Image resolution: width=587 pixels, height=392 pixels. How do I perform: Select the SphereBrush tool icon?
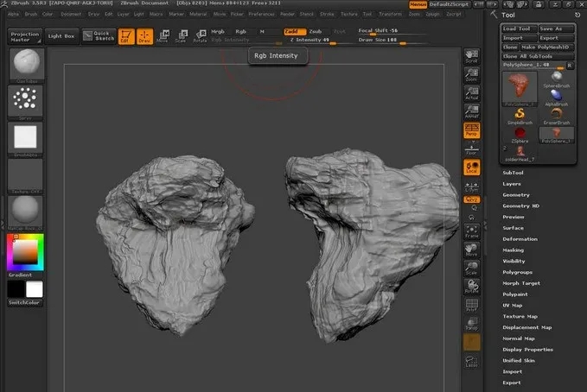click(557, 79)
